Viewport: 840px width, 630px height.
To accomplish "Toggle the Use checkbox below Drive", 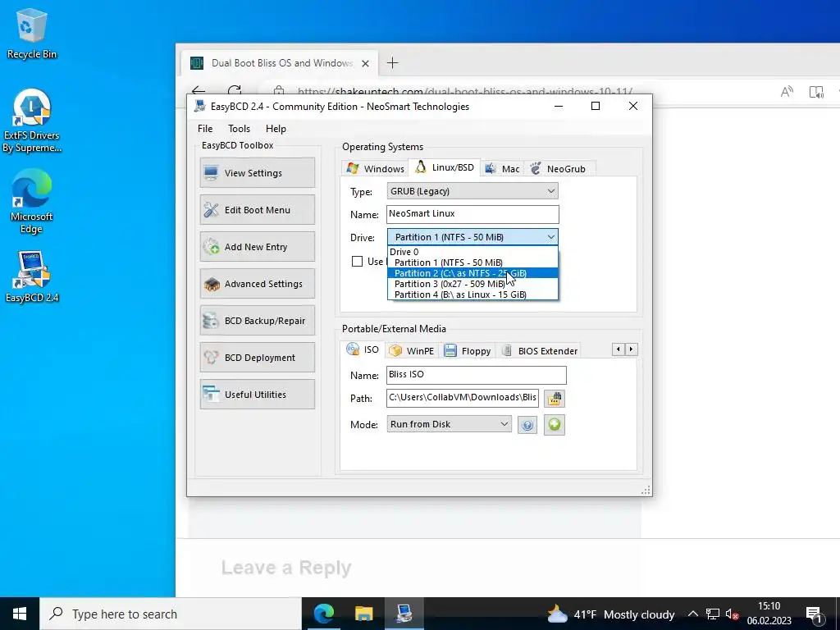I will [x=358, y=262].
